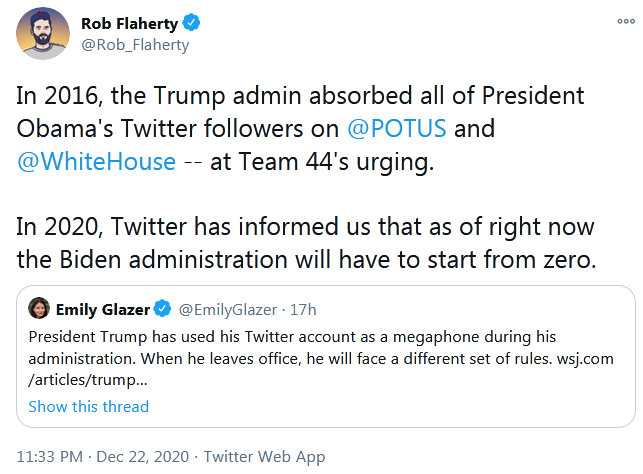Click the Twitter Web App source label
The height and width of the screenshot is (474, 643).
point(264,456)
